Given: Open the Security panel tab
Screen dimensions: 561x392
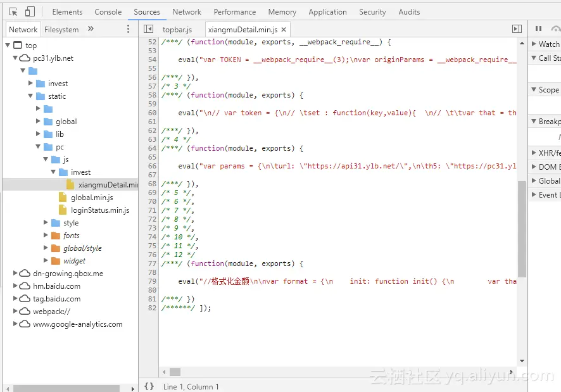Looking at the screenshot, I should pos(372,12).
